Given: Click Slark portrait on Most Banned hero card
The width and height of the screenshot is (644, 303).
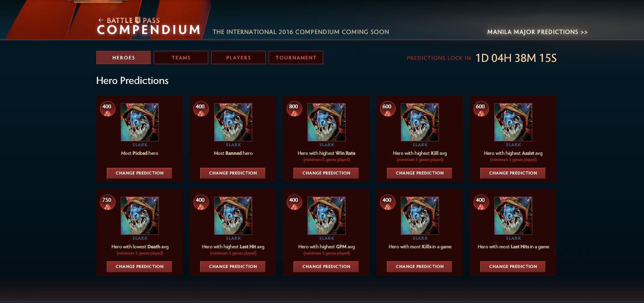Looking at the screenshot, I should pos(233,122).
